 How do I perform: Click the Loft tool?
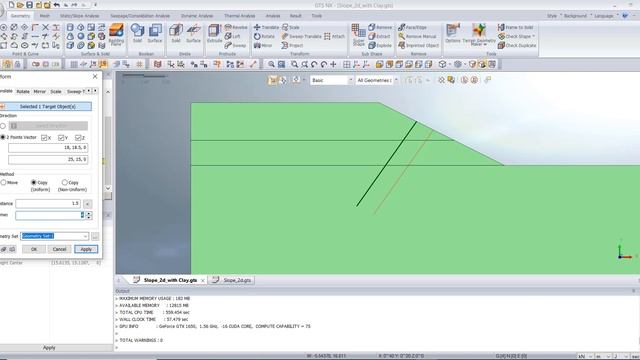(x=232, y=36)
